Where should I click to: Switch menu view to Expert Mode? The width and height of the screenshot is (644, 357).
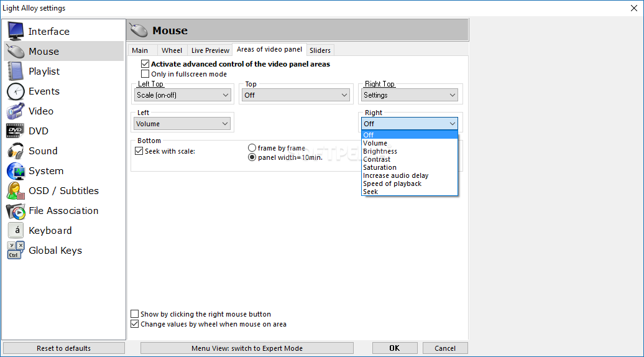click(247, 348)
